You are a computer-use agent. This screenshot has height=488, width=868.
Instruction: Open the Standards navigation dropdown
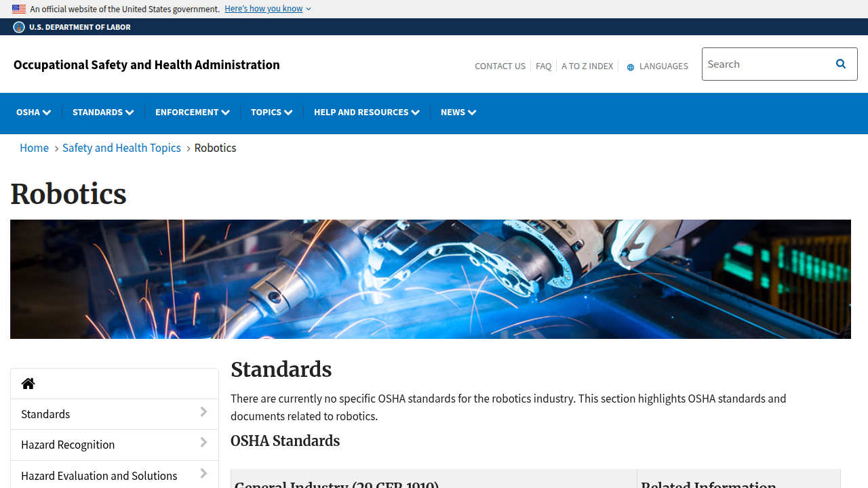103,112
